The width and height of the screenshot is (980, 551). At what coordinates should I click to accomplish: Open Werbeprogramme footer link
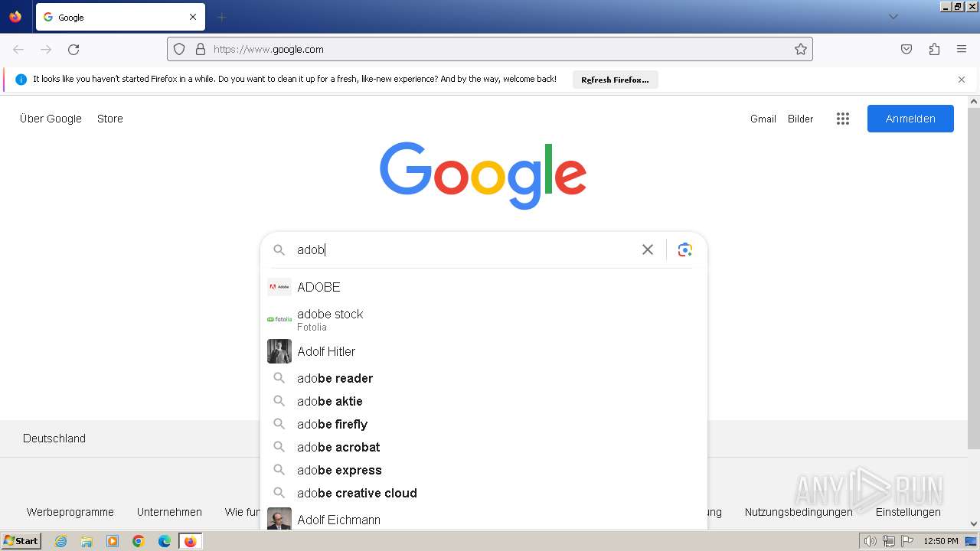tap(70, 512)
